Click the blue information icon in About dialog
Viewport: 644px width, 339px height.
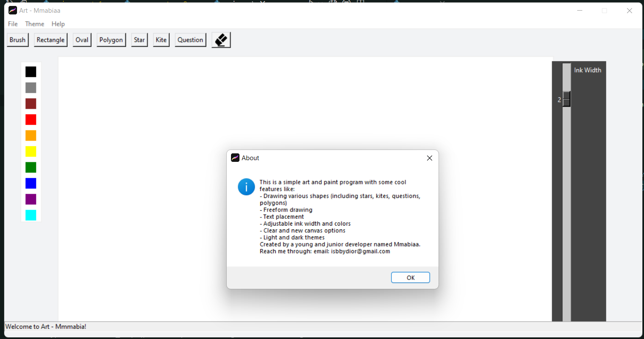pyautogui.click(x=246, y=187)
